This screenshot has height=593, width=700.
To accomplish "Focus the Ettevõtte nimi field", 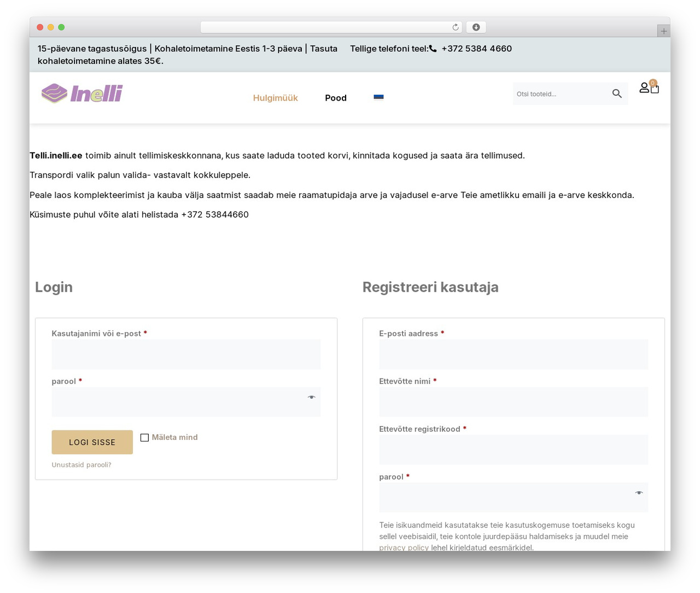I will point(514,402).
